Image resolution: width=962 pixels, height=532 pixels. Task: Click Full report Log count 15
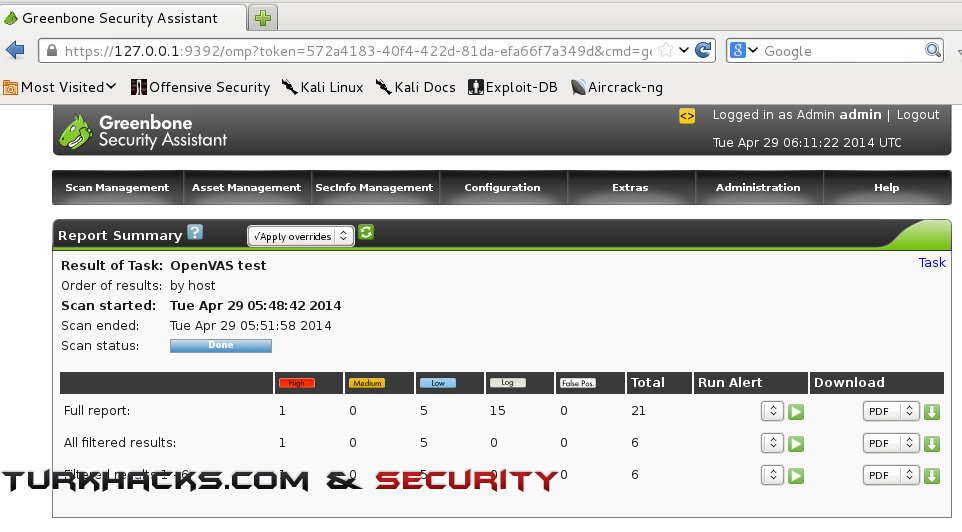click(498, 411)
